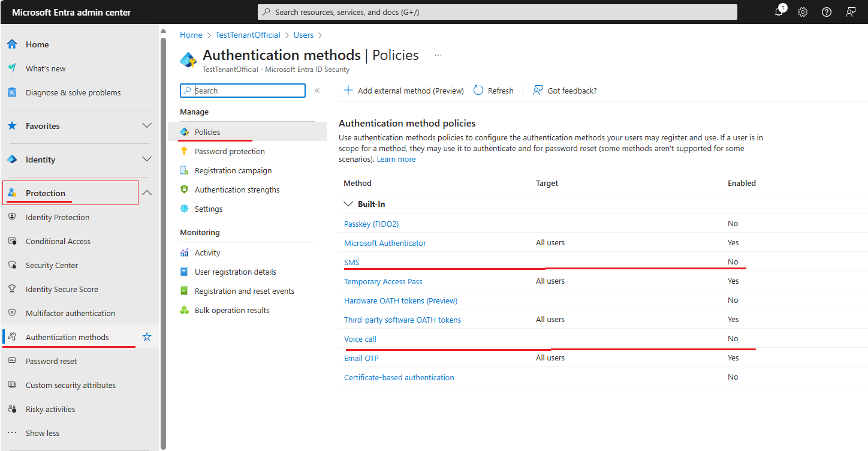This screenshot has width=868, height=451.
Task: Click the Password reset icon
Action: tap(12, 361)
